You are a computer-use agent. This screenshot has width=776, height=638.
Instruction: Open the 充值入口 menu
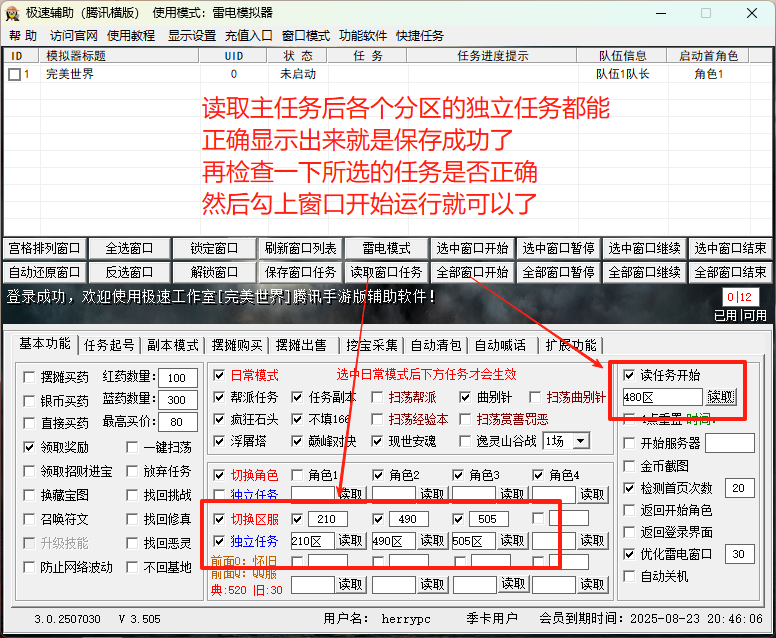[x=248, y=36]
